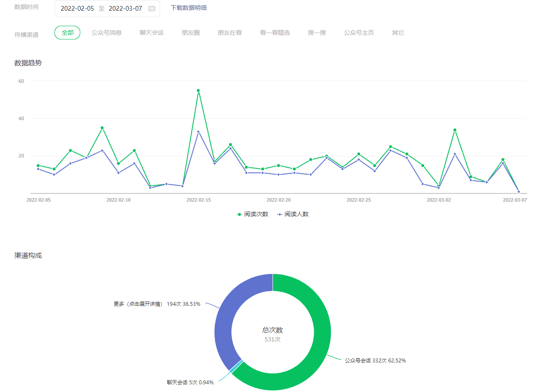Toggle 阅读人数 legend series visibility
The image size is (545, 392).
pyautogui.click(x=293, y=214)
